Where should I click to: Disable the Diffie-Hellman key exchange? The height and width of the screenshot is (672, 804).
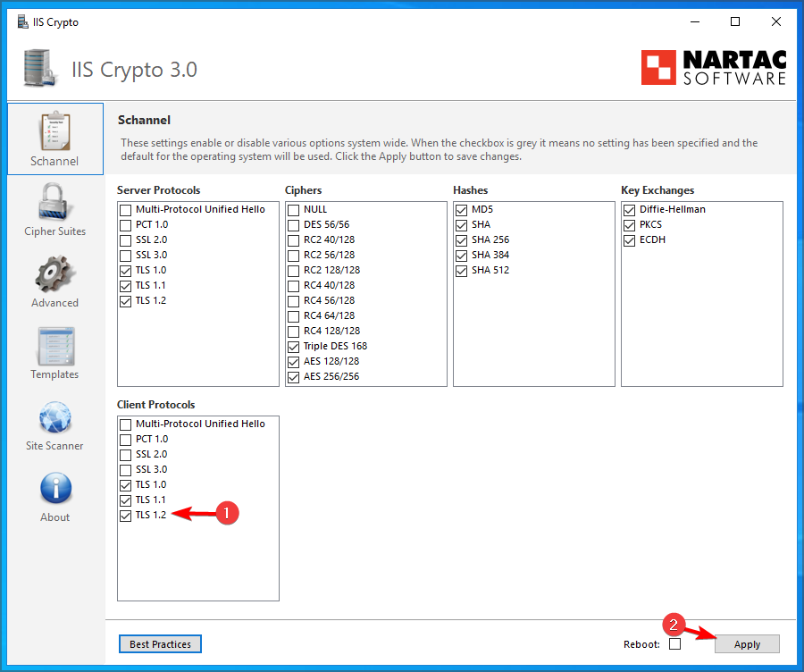tap(629, 209)
